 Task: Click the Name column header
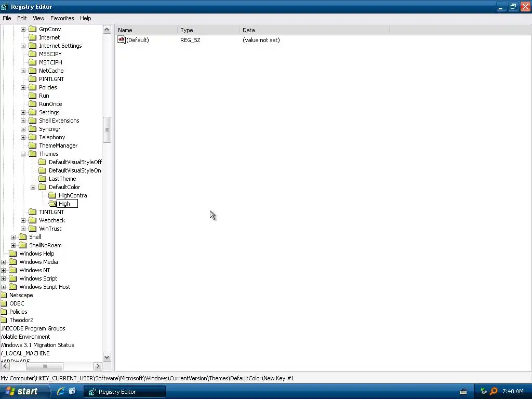[x=146, y=30]
